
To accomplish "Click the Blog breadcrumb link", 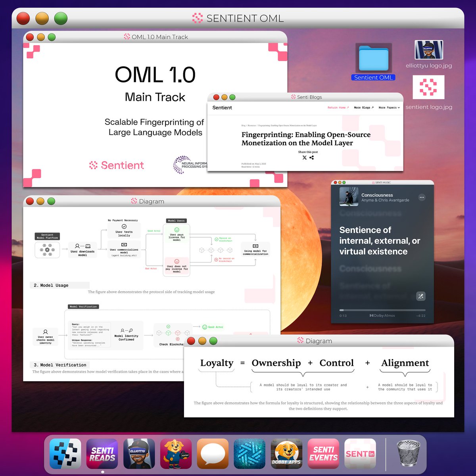I will coord(244,125).
